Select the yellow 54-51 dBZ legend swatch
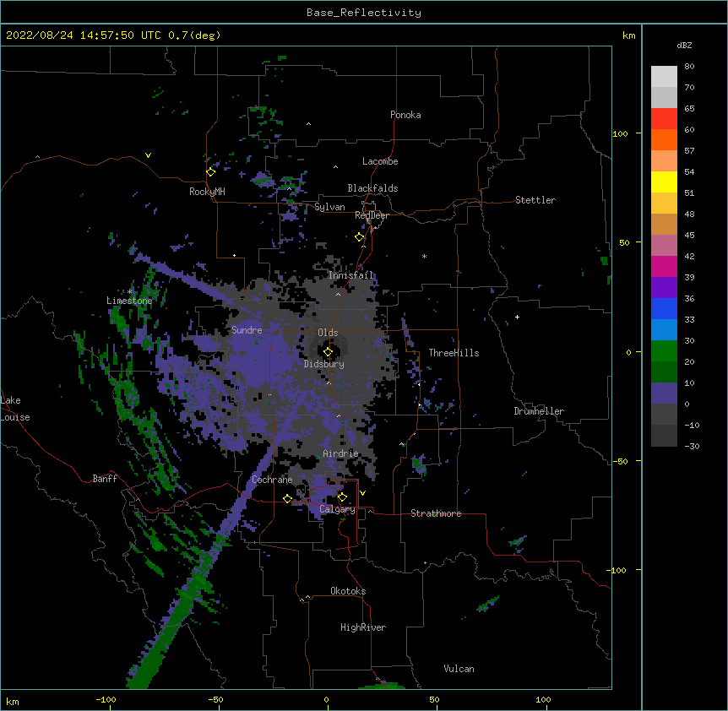Screen dimensions: 728x711 [x=664, y=182]
